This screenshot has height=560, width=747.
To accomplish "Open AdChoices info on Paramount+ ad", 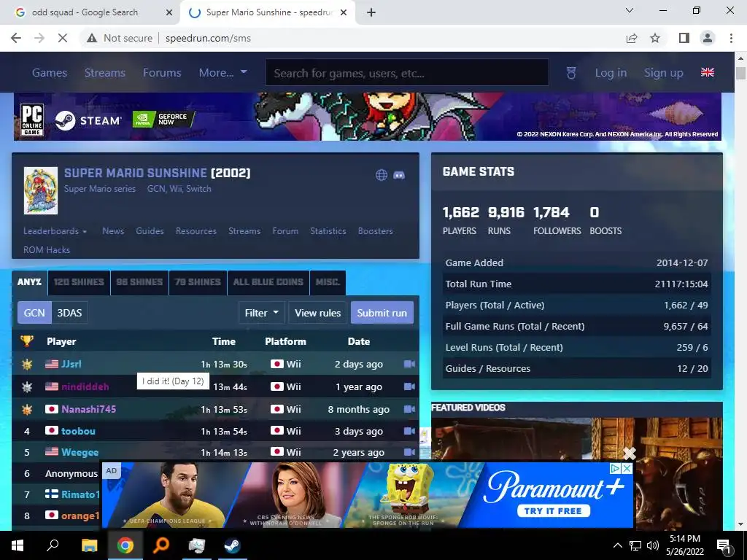I will tap(616, 469).
